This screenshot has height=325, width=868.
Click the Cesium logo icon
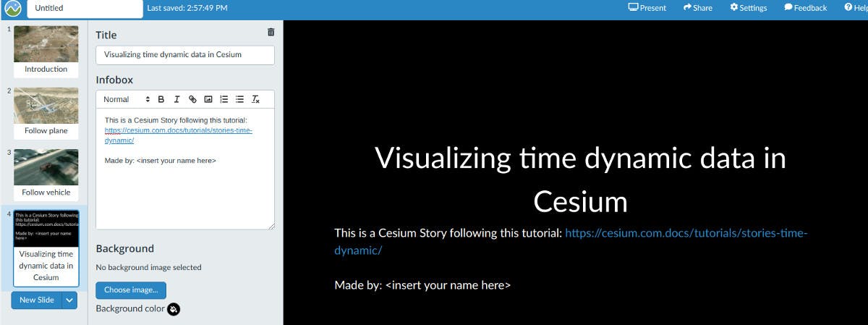click(12, 9)
